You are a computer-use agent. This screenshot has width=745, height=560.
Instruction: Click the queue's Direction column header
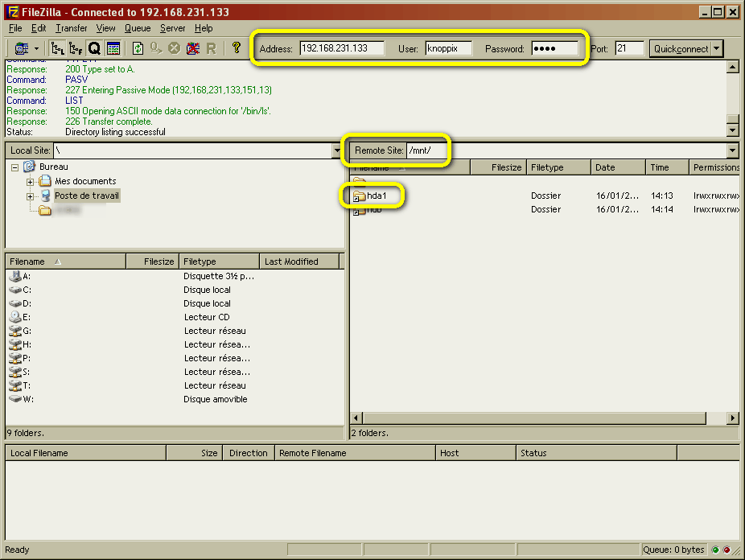pos(248,453)
